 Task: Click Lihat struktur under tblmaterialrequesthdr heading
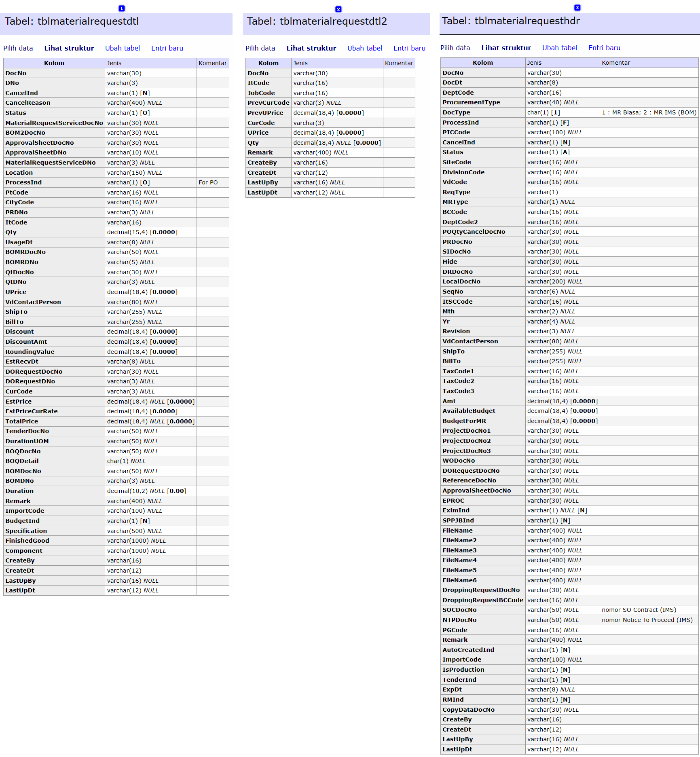coord(506,48)
